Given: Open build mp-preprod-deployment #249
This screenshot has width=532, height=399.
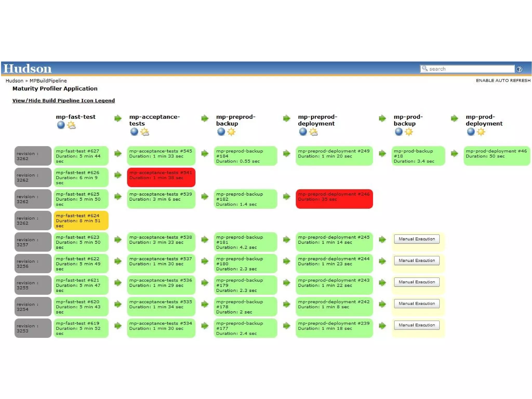Looking at the screenshot, I should pos(334,156).
